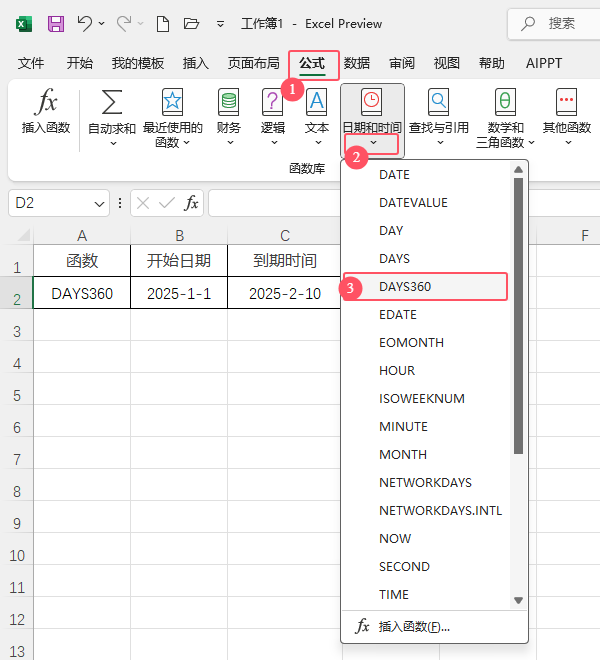The width and height of the screenshot is (600, 660).
Task: Switch to the 我的模板 tab
Action: [138, 63]
